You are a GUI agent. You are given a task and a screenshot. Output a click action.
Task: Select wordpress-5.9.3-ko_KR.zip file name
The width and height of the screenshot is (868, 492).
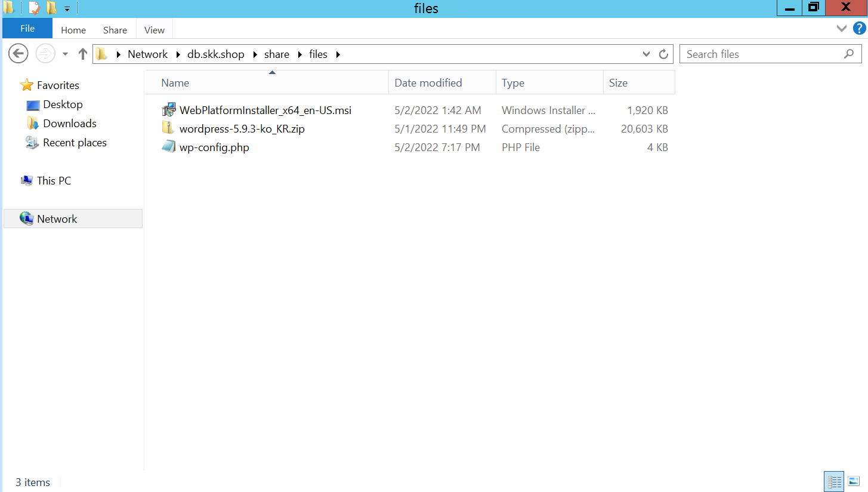click(242, 128)
